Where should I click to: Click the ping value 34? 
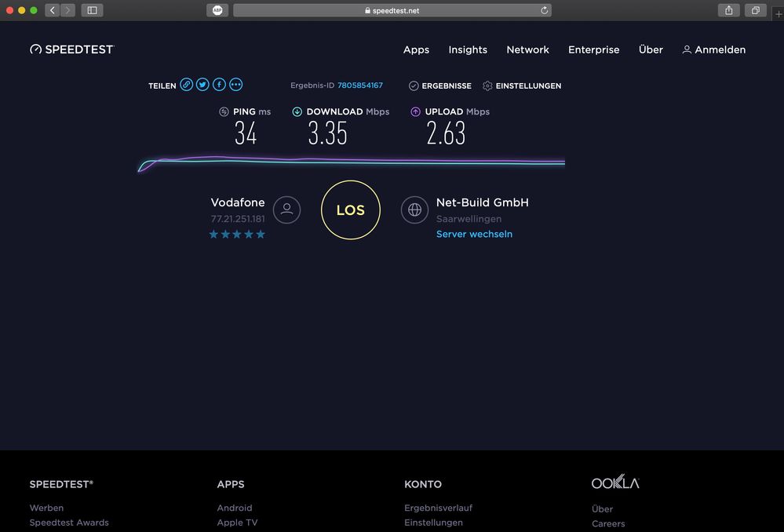tap(246, 133)
